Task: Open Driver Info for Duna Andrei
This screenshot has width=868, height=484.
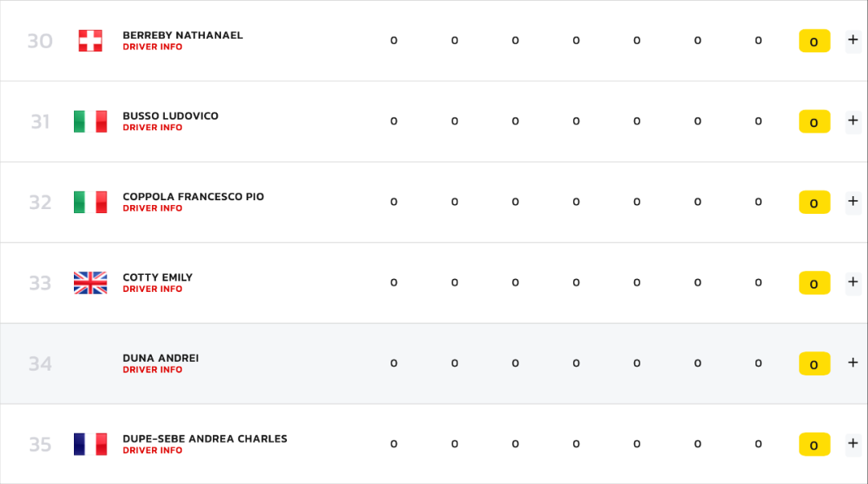Action: tap(152, 370)
